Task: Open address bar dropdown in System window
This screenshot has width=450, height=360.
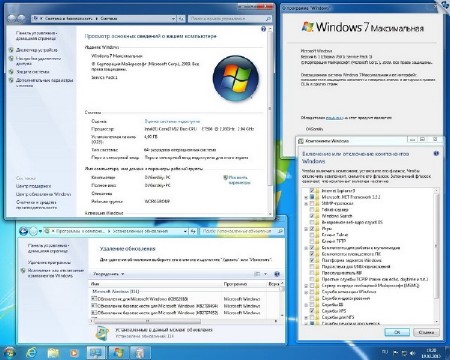Action: (x=173, y=19)
